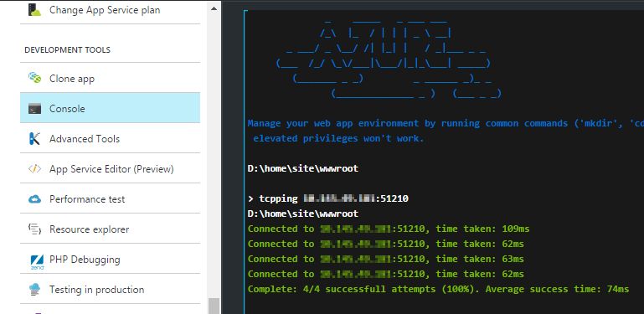Open Advanced Tools
The height and width of the screenshot is (314, 644).
pyautogui.click(x=110, y=138)
